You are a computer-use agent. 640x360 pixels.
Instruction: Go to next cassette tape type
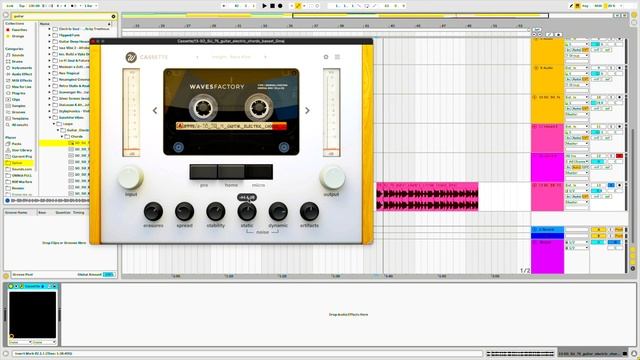click(307, 111)
